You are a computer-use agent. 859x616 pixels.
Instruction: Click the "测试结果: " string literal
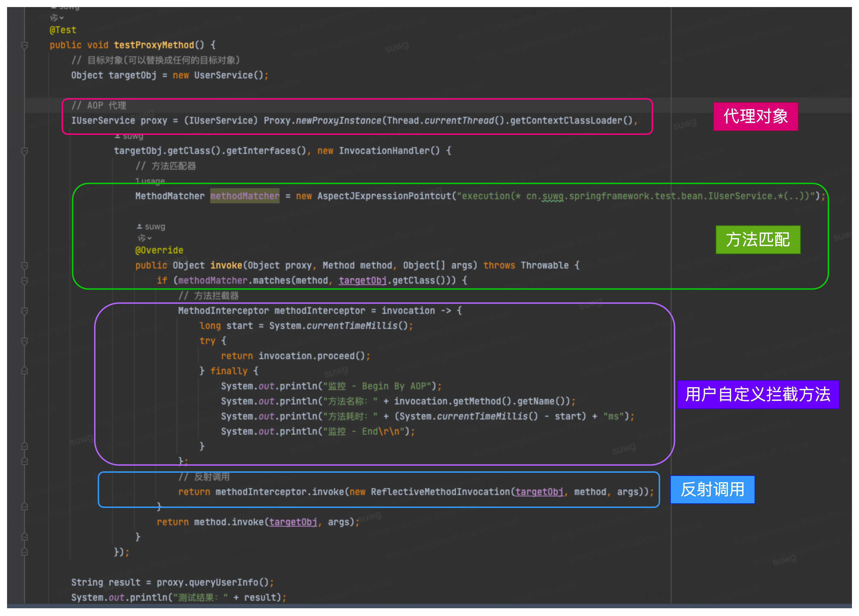click(x=200, y=598)
